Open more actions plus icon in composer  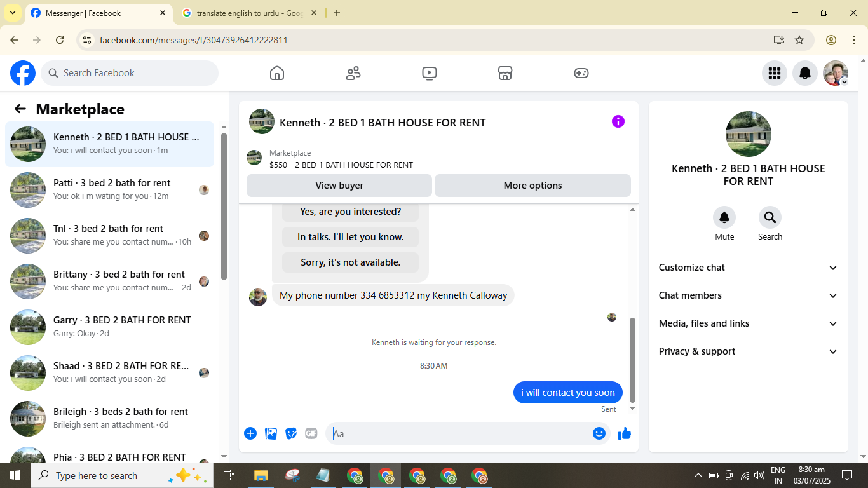(x=250, y=433)
